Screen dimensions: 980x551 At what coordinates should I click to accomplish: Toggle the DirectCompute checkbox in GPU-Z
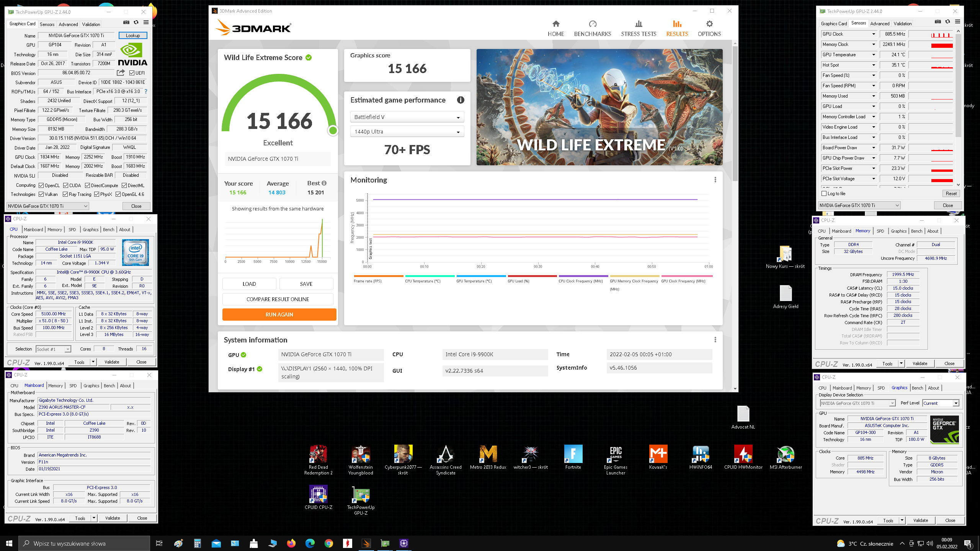[88, 186]
